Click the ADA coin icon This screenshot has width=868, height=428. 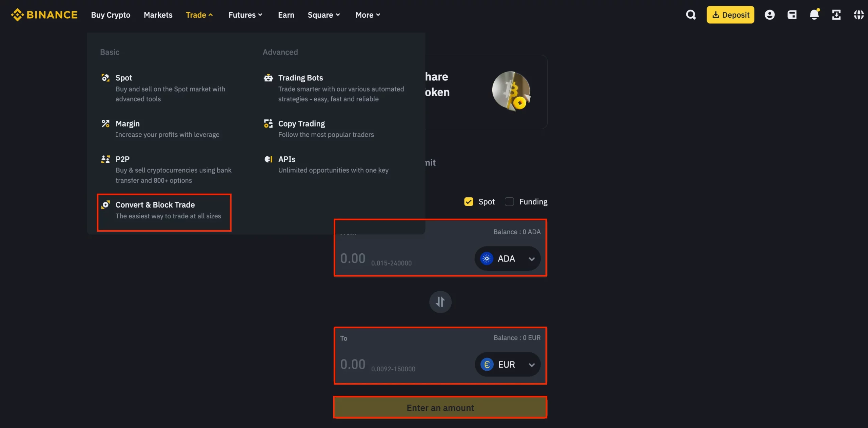[x=487, y=258]
